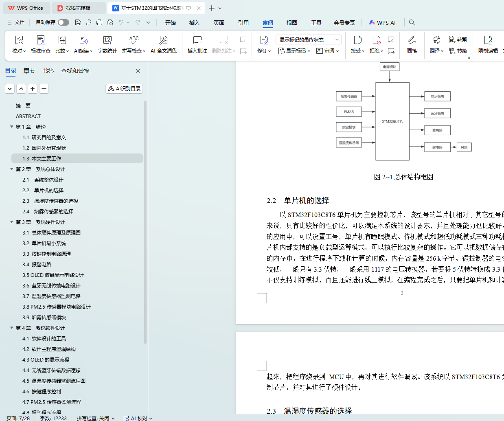The image size is (504, 421).
Task: Open 显示标记的最终状态 dropdown
Action: [x=309, y=39]
